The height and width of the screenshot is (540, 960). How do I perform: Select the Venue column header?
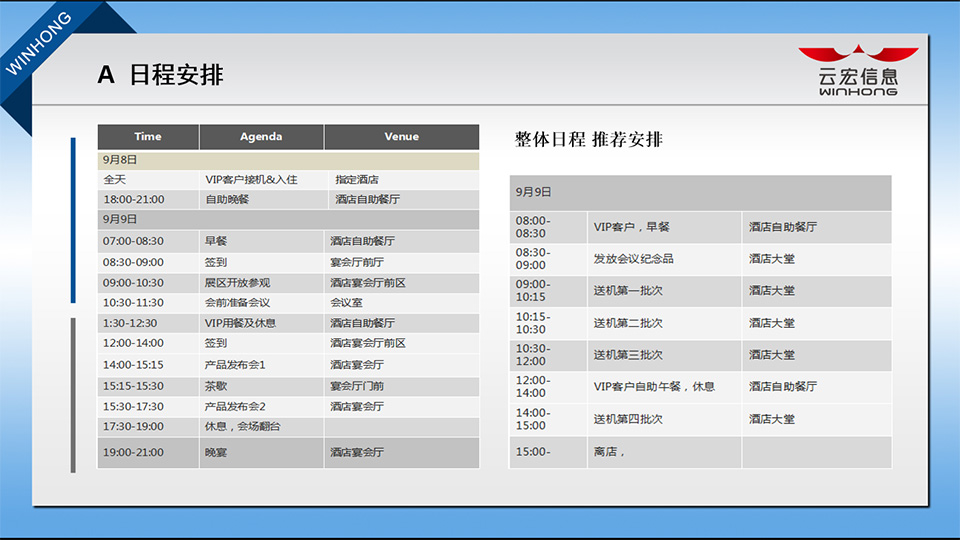[401, 137]
